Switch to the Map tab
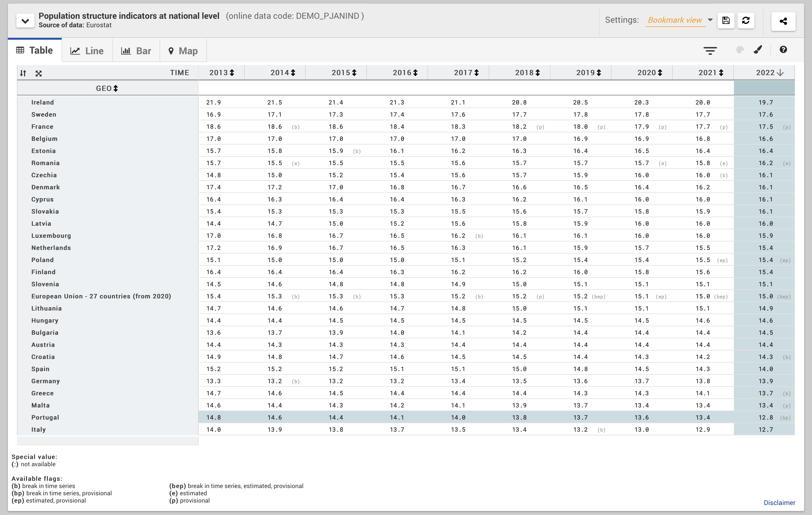This screenshot has height=515, width=812. pyautogui.click(x=183, y=51)
